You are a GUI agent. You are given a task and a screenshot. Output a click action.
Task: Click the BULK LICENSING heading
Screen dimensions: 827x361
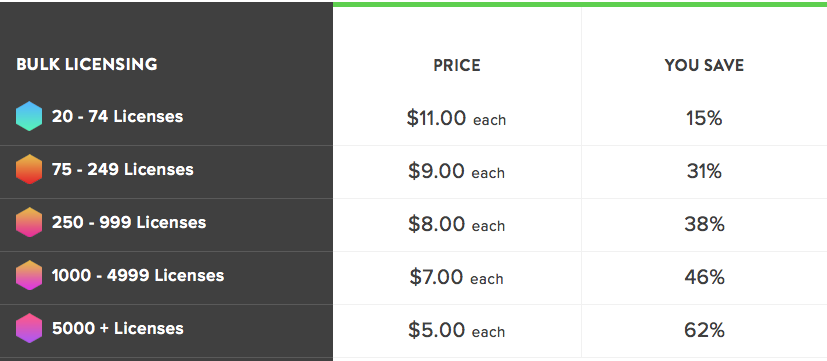coord(86,64)
